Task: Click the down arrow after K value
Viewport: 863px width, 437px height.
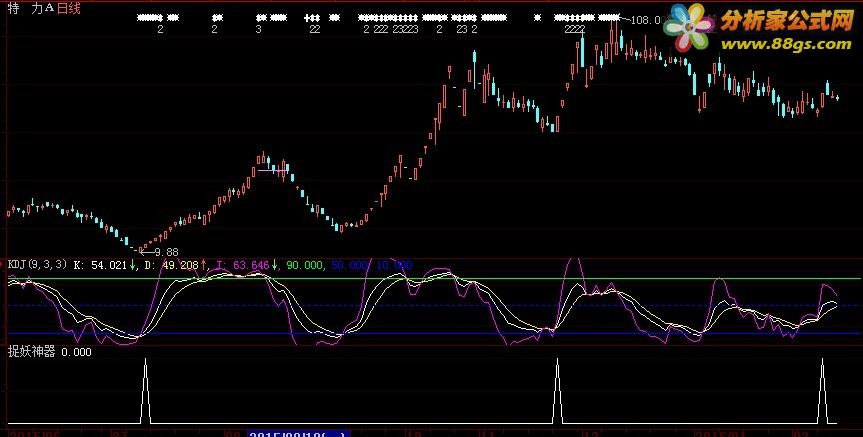Action: click(132, 265)
